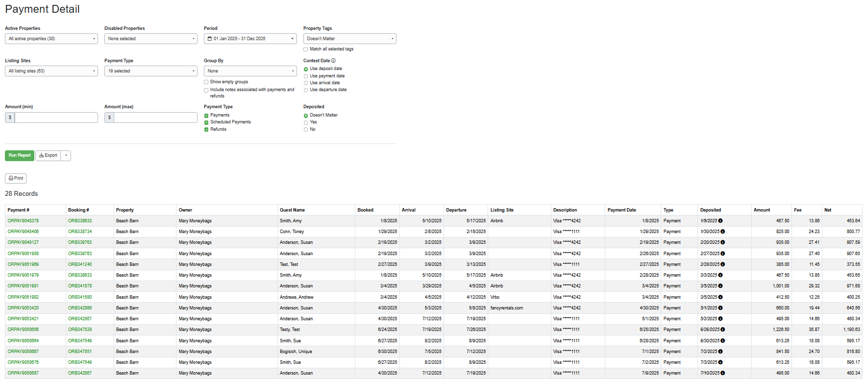Uncheck the Refunds checkbox
This screenshot has height=379, width=868.
pyautogui.click(x=206, y=130)
